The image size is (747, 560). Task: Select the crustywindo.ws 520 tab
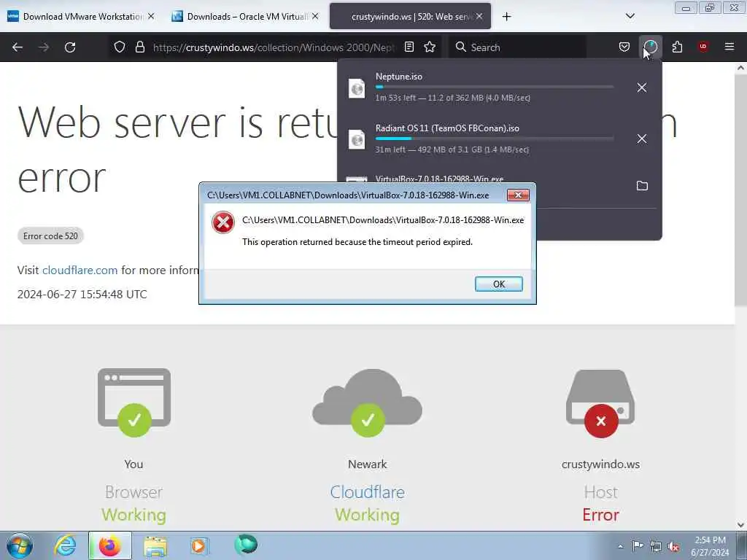pyautogui.click(x=410, y=16)
